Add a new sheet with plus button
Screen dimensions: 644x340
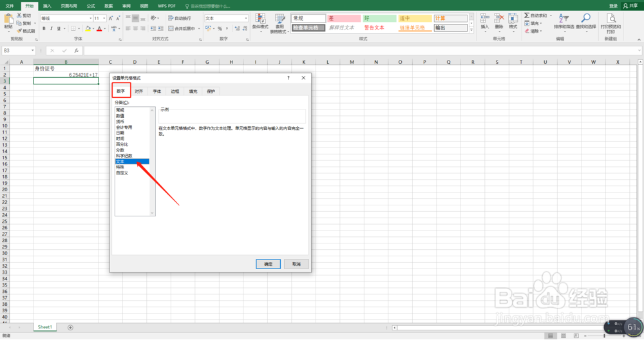pyautogui.click(x=70, y=327)
